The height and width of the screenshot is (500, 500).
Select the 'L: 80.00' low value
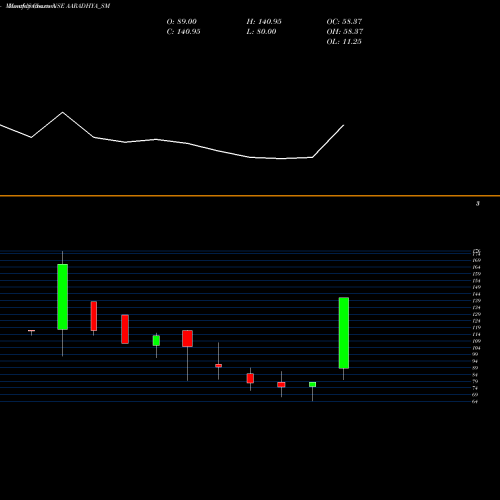[x=261, y=32]
